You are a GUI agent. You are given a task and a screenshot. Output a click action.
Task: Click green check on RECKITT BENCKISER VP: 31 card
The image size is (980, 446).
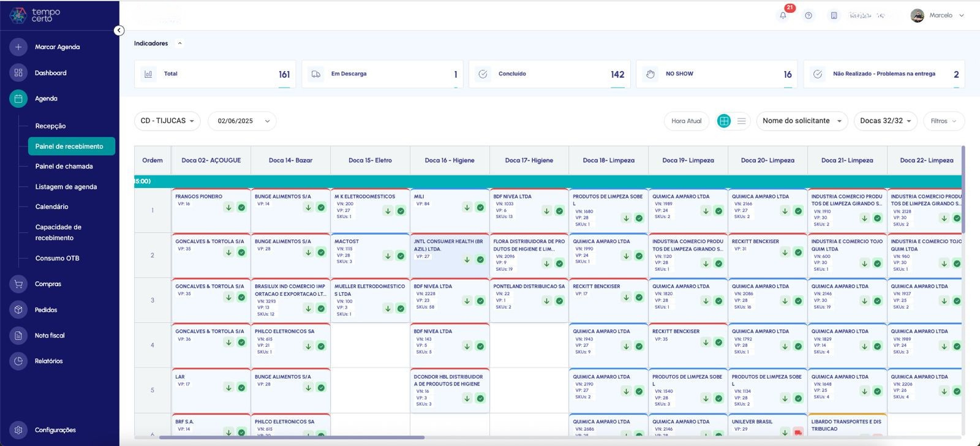[798, 252]
